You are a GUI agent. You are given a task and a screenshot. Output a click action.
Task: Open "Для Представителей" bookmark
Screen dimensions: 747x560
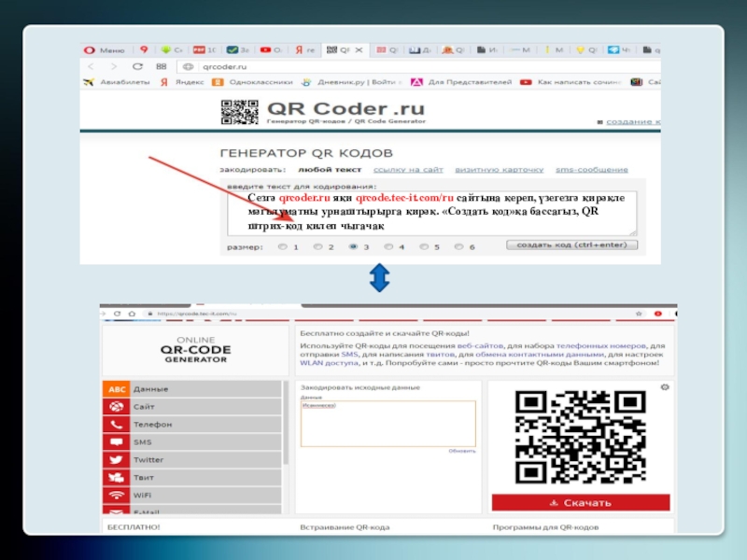(x=461, y=82)
